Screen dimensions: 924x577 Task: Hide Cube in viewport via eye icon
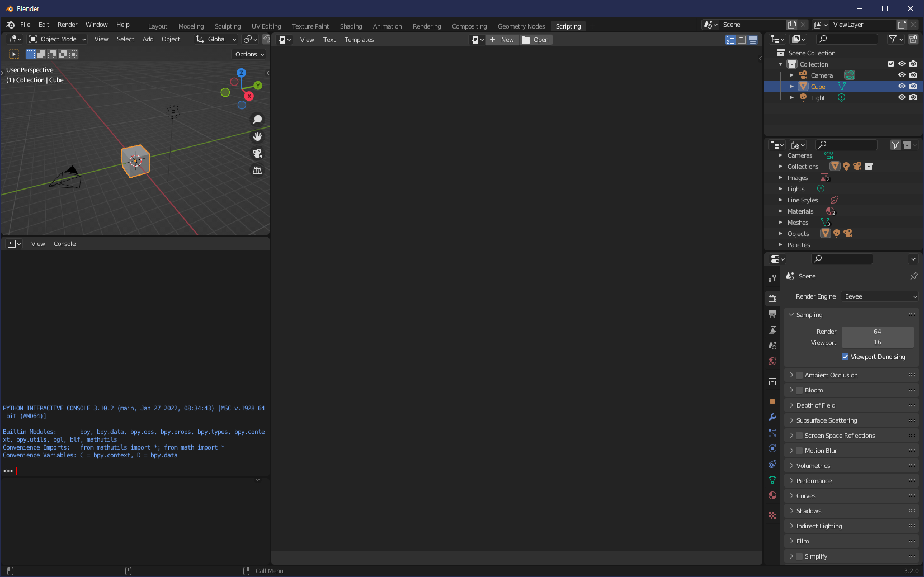point(902,86)
